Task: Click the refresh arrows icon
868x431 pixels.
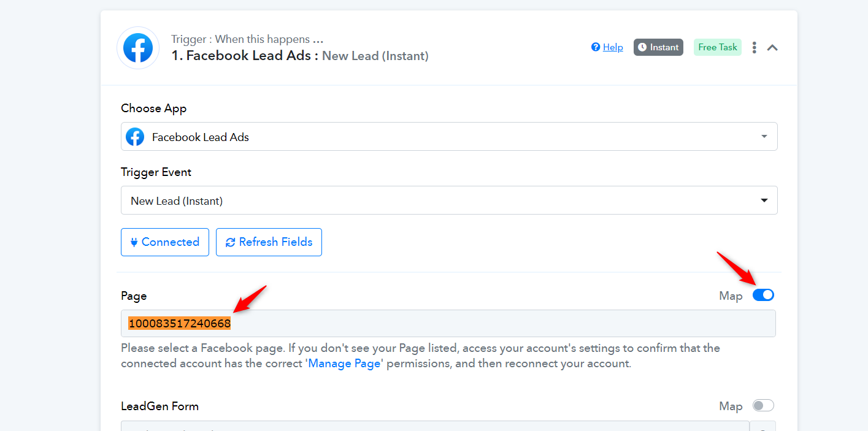Action: (x=231, y=242)
